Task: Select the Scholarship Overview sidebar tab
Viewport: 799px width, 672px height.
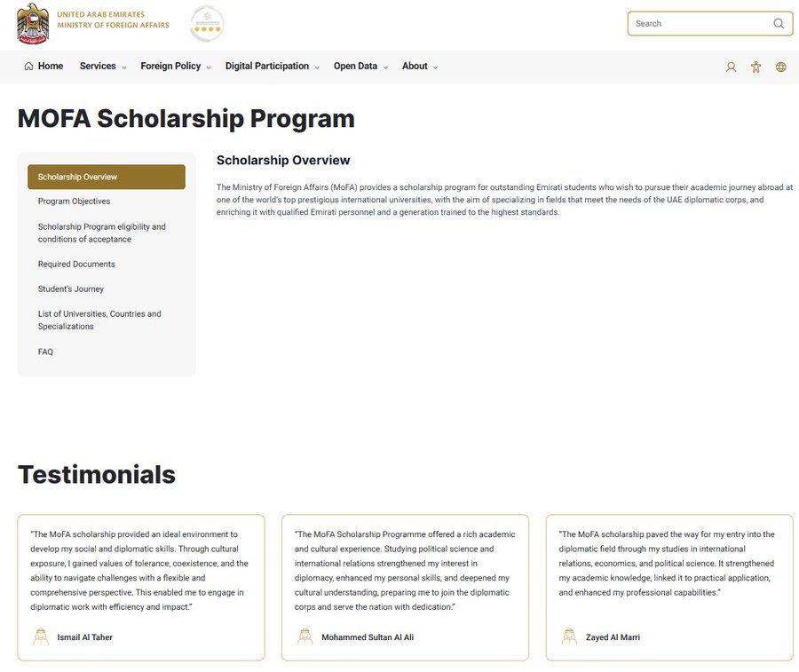Action: pyautogui.click(x=107, y=177)
